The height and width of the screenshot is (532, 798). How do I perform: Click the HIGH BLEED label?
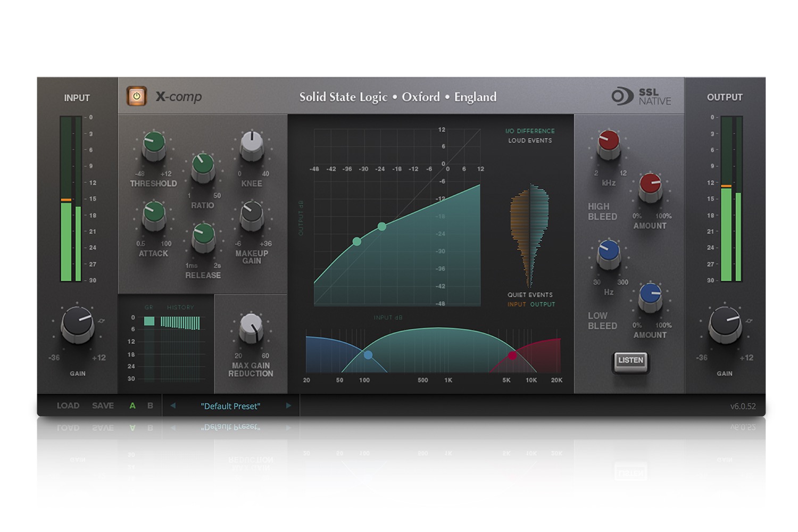coord(602,212)
